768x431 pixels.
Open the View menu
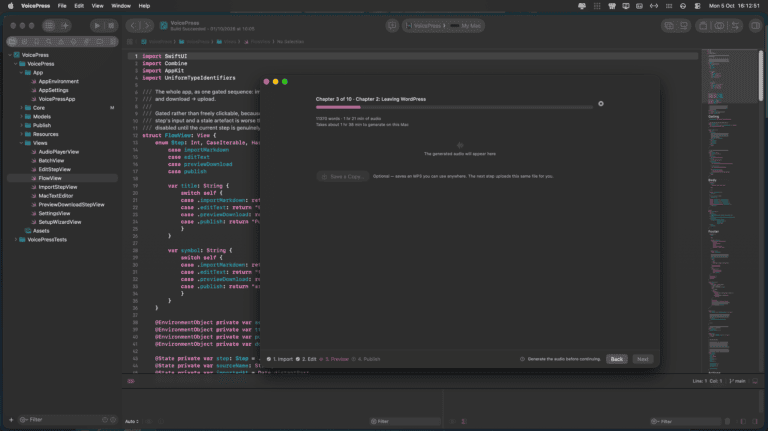coord(97,6)
